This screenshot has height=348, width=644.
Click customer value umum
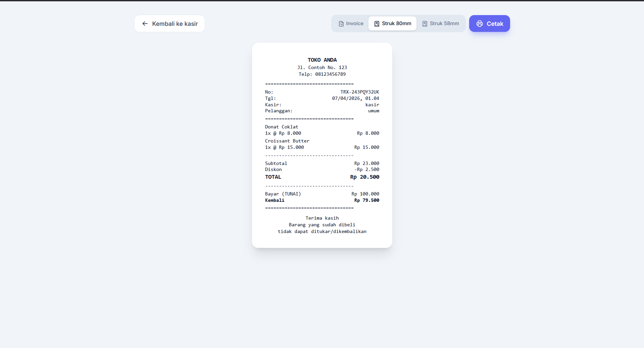pos(374,111)
